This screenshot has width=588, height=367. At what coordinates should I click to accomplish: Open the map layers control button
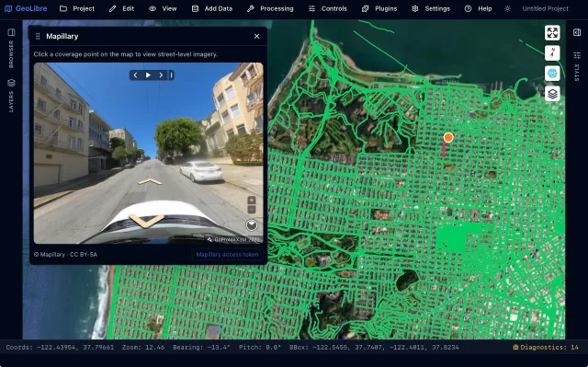coord(552,94)
